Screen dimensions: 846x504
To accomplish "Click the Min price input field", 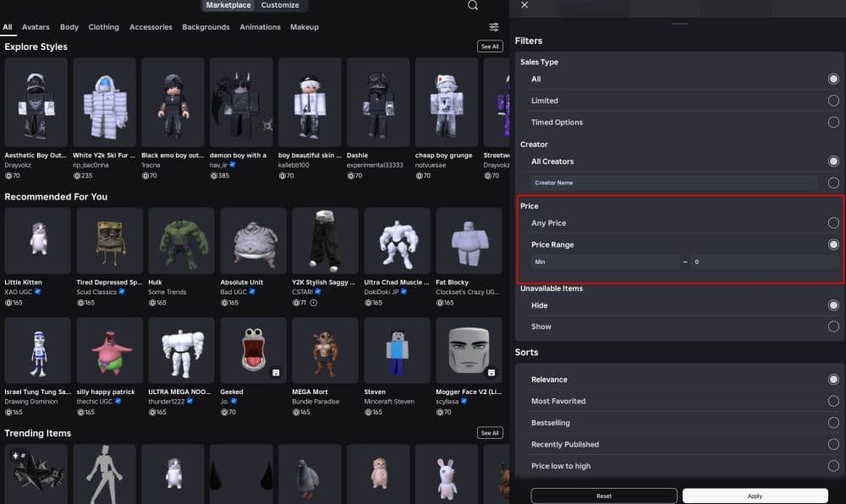I will [x=604, y=262].
